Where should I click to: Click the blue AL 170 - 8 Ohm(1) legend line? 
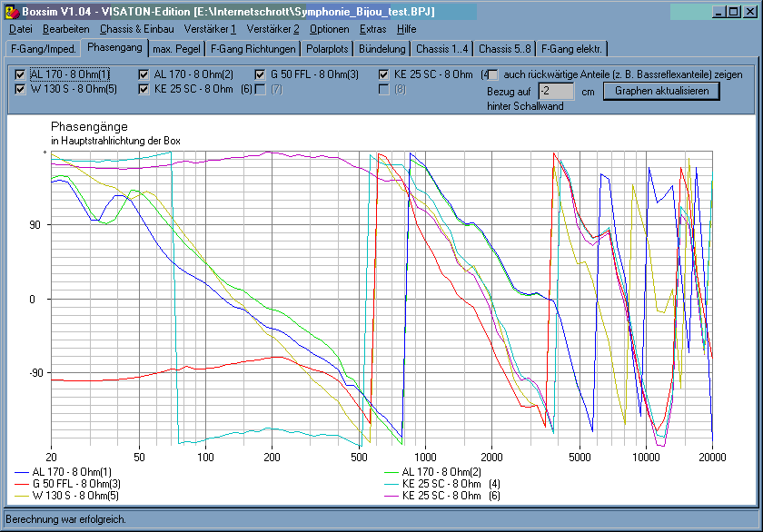point(22,472)
